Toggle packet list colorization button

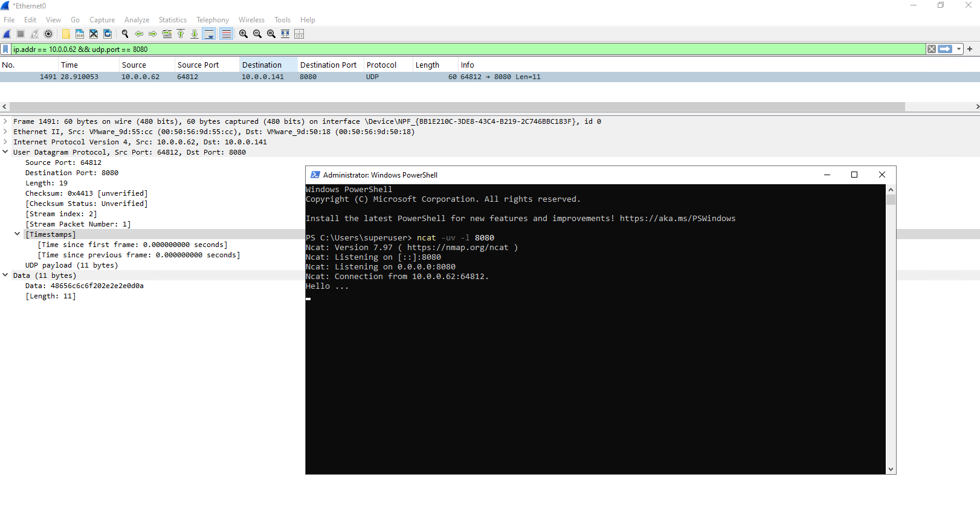(x=226, y=34)
